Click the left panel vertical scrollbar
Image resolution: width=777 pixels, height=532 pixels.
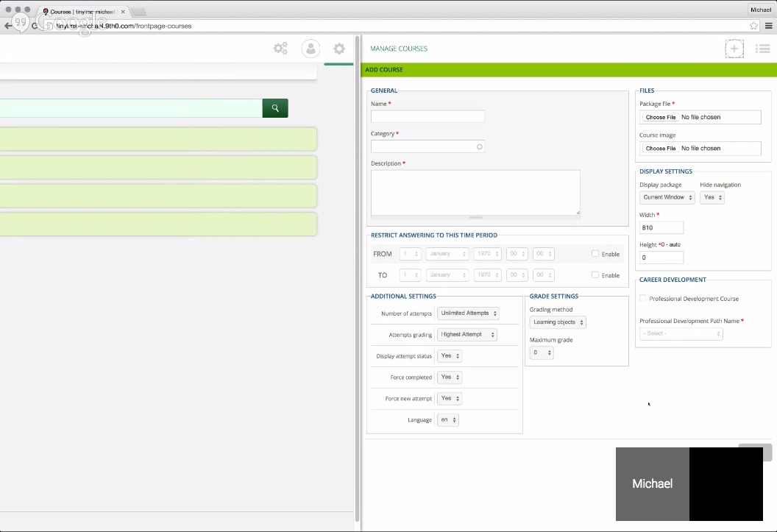click(357, 279)
